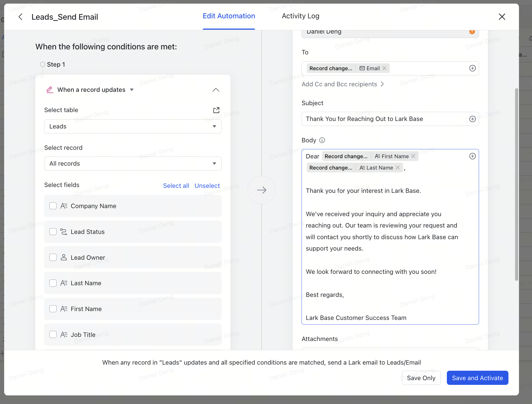
Task: Click the person icon beside Lead Owner
Action: (x=64, y=257)
